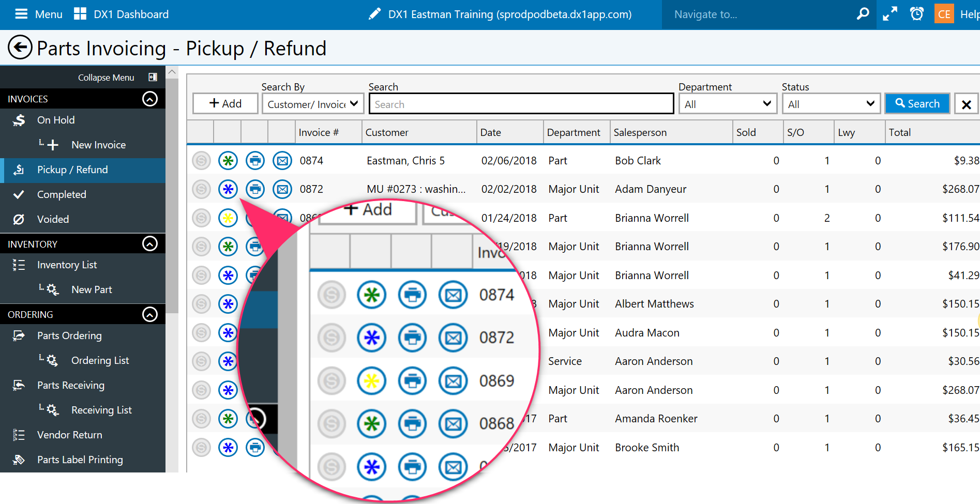Click the green asterisk icon for invoice 0874
Image resolution: width=980 pixels, height=504 pixels.
[228, 161]
